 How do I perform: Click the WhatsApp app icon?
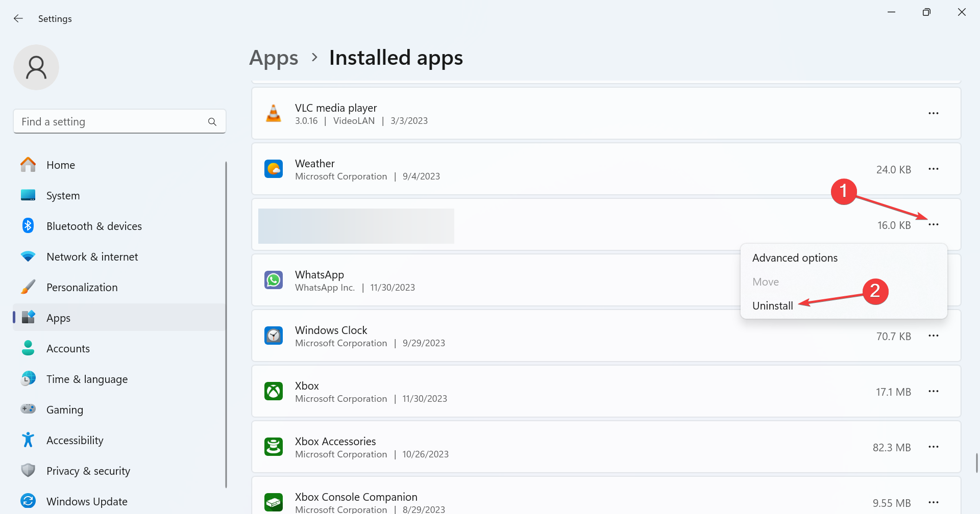point(274,280)
